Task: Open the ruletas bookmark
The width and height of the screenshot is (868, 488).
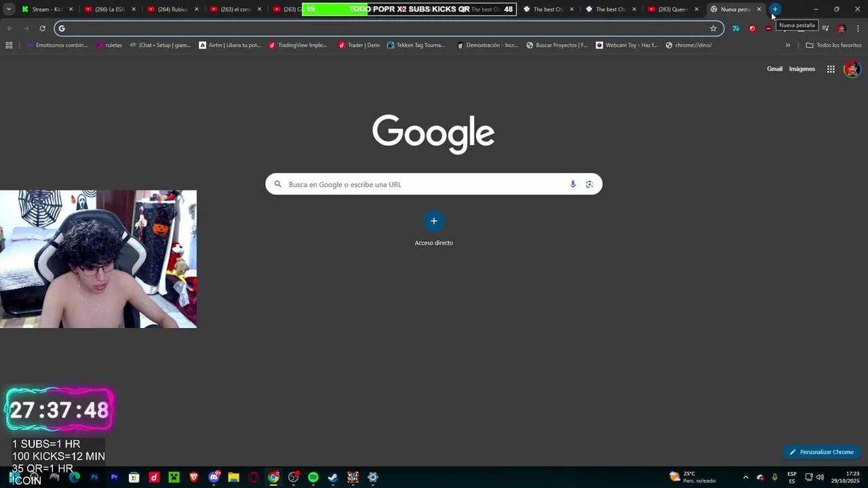Action: [x=109, y=45]
